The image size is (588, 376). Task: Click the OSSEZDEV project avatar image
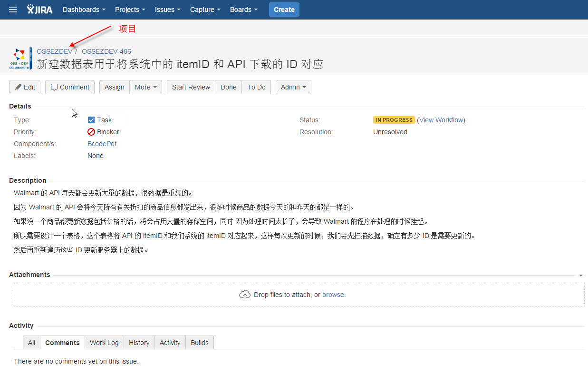[x=20, y=58]
